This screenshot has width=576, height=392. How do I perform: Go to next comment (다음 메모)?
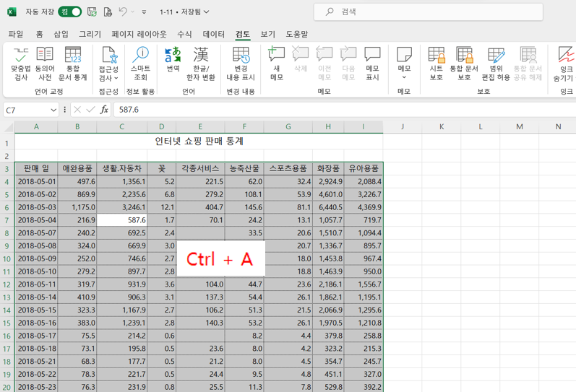point(348,64)
